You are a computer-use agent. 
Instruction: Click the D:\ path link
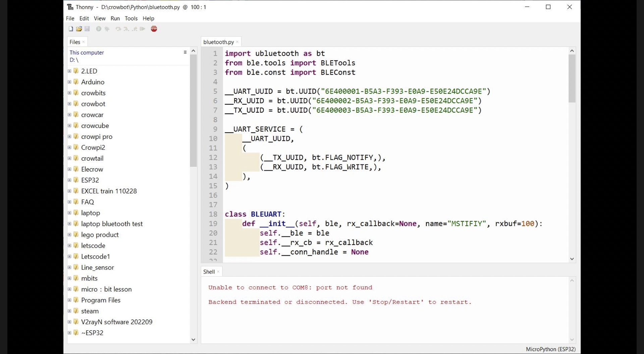[74, 60]
